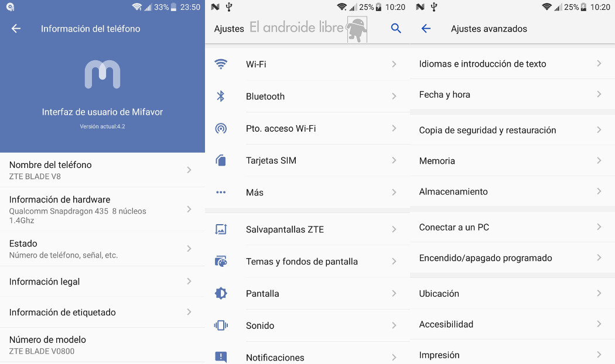This screenshot has height=364, width=615.
Task: Open Conectar a un PC chevron
Action: click(x=599, y=227)
